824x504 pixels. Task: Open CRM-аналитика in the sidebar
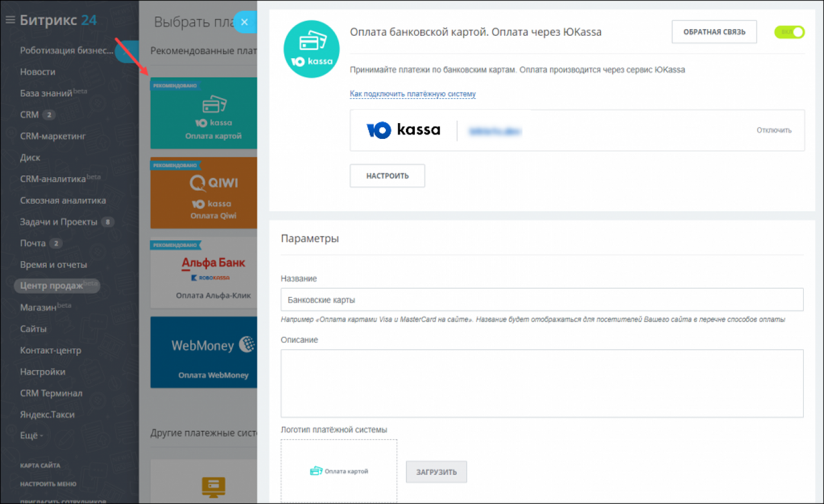pyautogui.click(x=60, y=179)
